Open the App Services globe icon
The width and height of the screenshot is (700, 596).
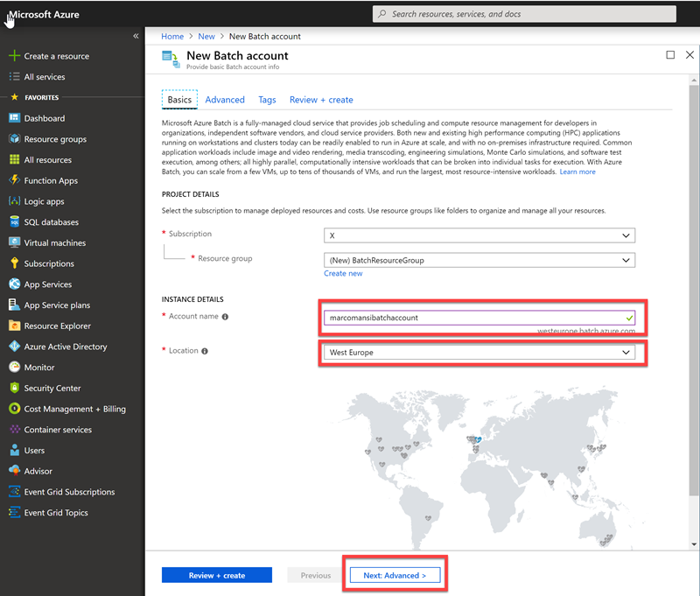tap(14, 284)
